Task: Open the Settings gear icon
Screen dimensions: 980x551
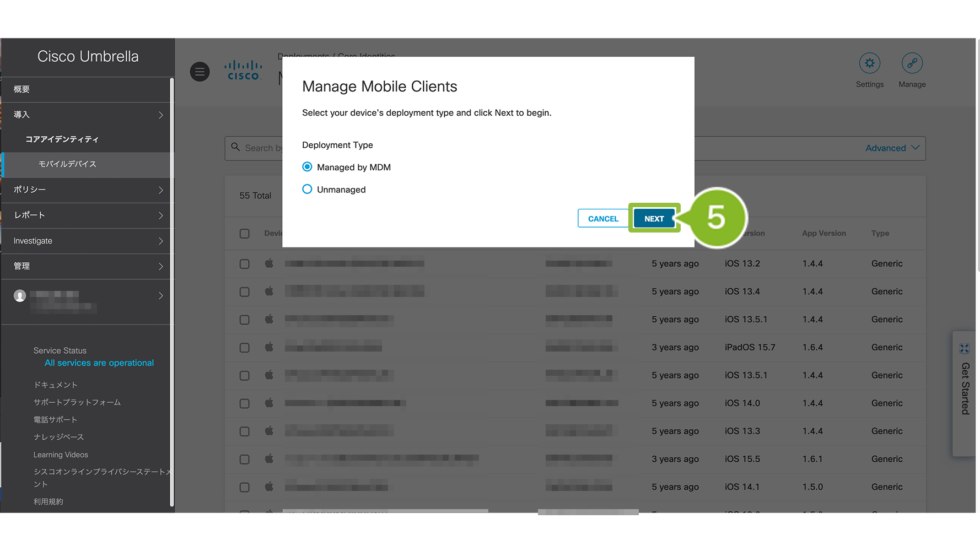Action: click(869, 63)
